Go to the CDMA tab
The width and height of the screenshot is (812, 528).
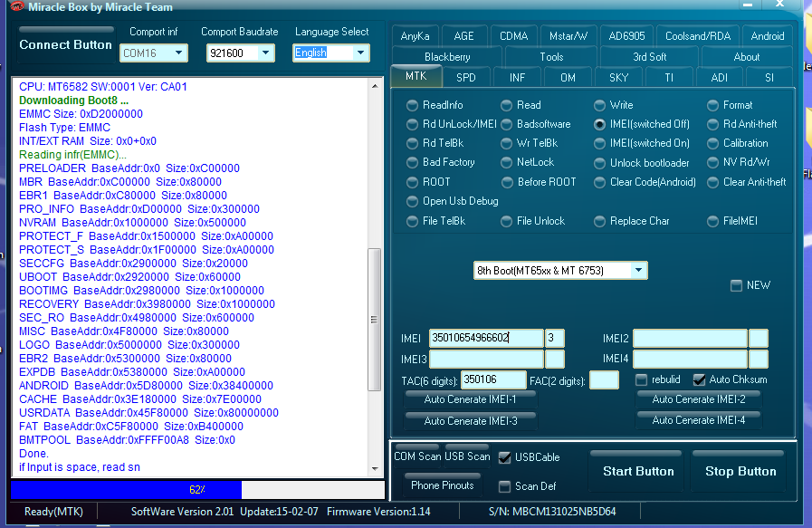click(513, 36)
